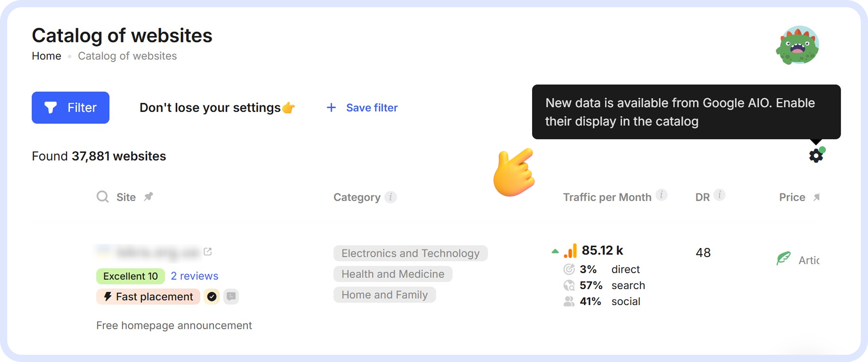This screenshot has height=362, width=868.
Task: Click the search magnifier in Site column
Action: pyautogui.click(x=102, y=197)
